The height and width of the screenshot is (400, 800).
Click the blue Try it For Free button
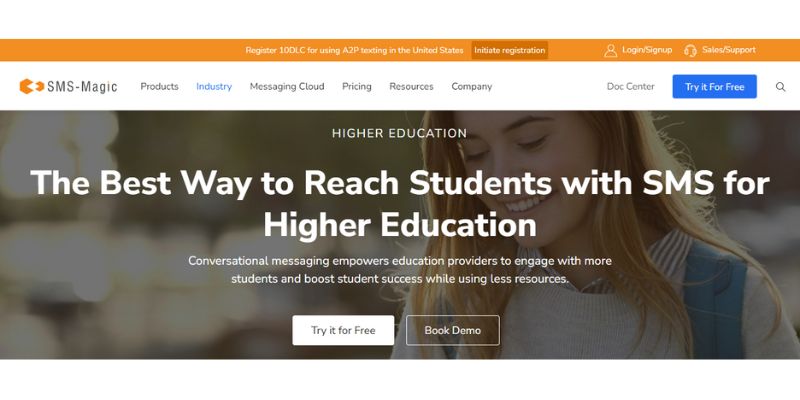[714, 87]
